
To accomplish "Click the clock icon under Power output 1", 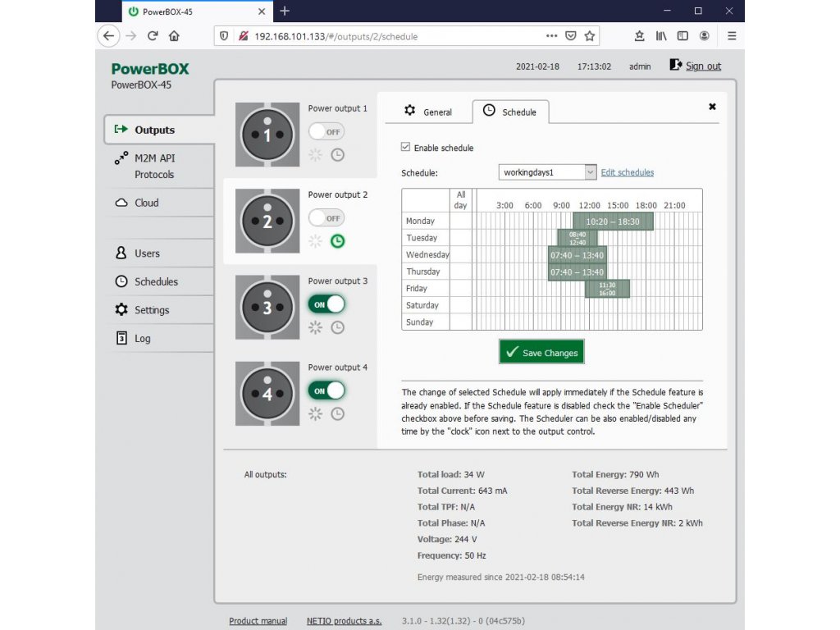I will [337, 154].
